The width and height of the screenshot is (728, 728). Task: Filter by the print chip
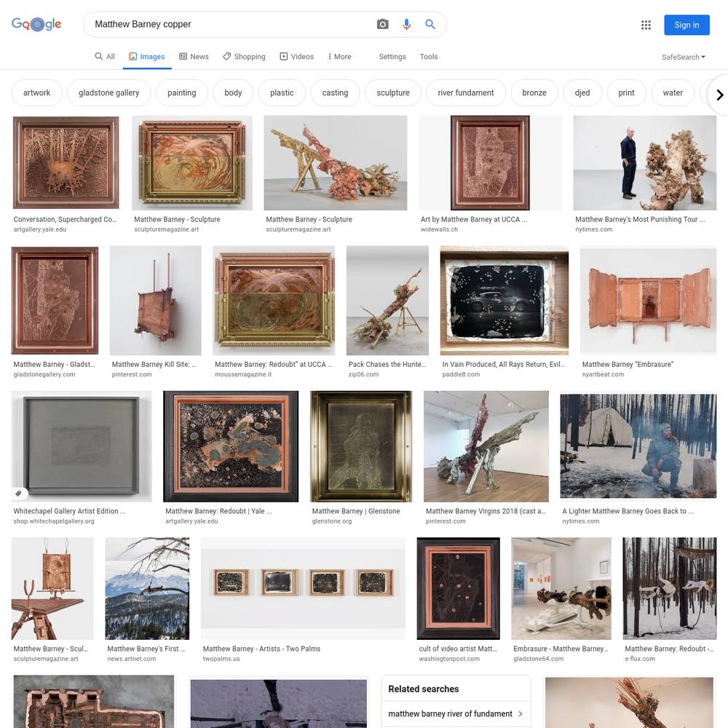point(626,93)
